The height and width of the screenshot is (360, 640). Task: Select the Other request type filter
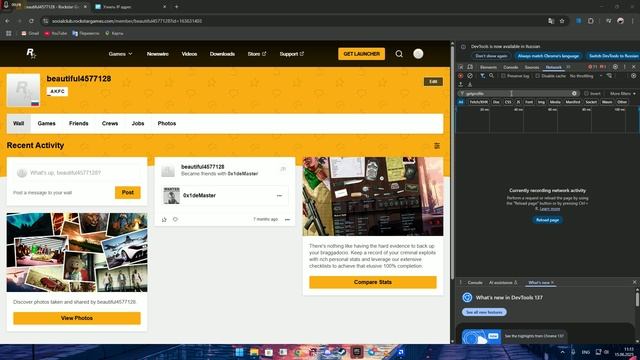(x=622, y=102)
